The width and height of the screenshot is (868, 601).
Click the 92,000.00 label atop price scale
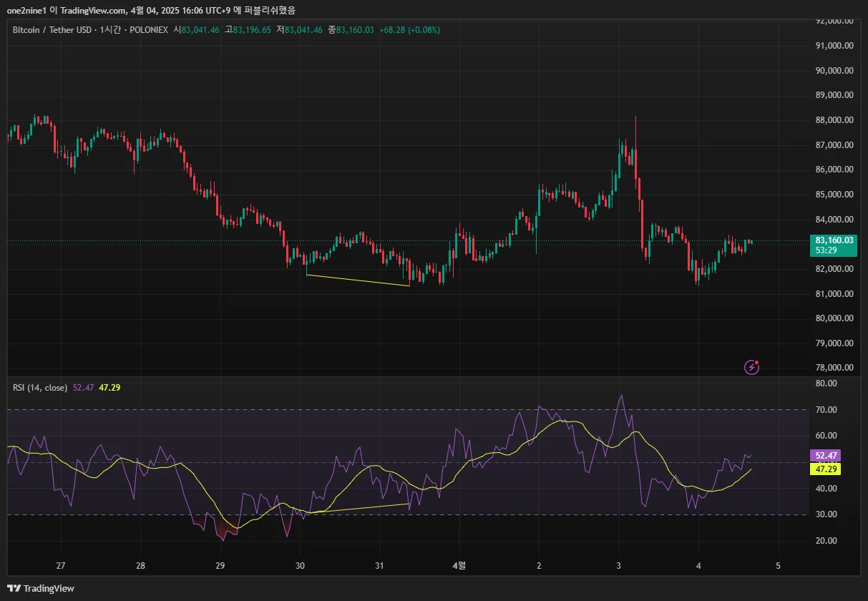point(835,21)
